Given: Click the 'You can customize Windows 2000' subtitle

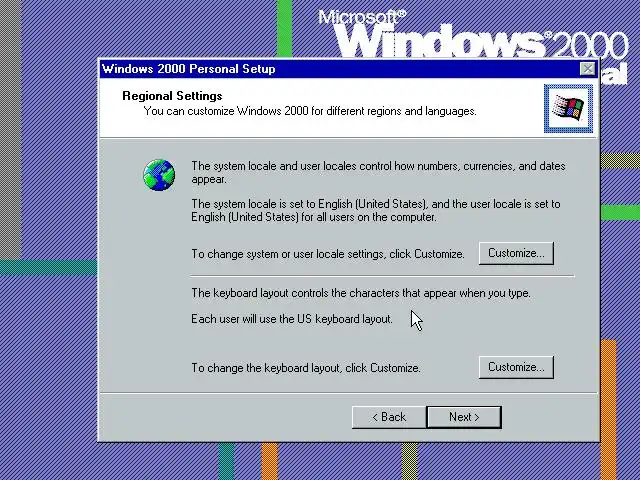Looking at the screenshot, I should (x=310, y=111).
